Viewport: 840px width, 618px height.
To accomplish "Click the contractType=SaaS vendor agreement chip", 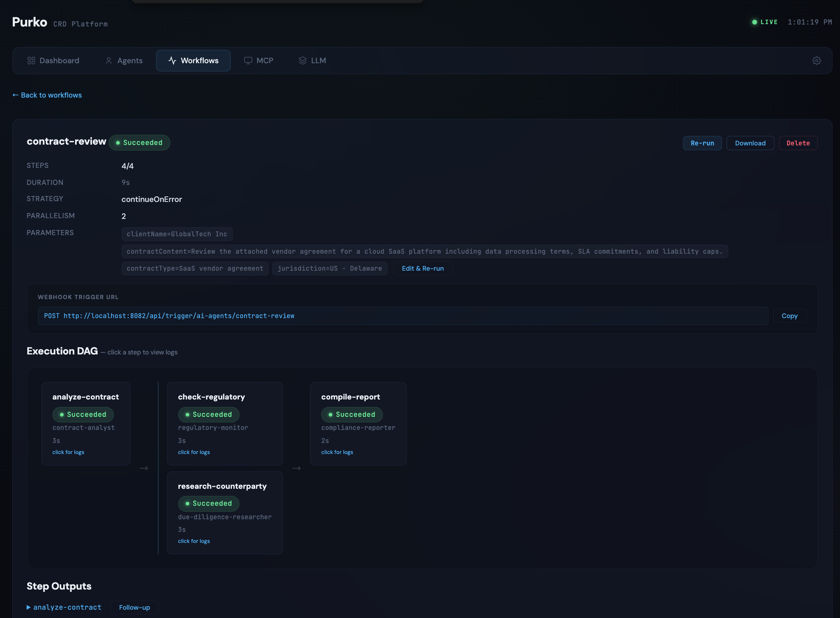I will (x=195, y=268).
